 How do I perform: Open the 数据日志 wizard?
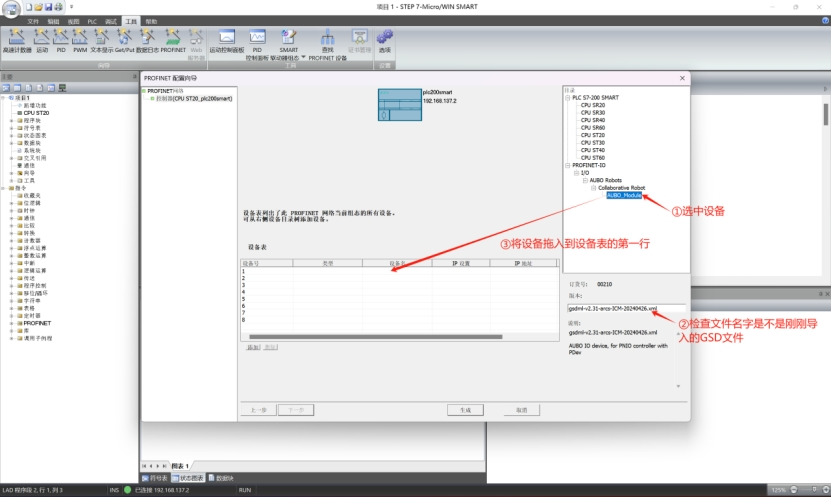pos(147,39)
